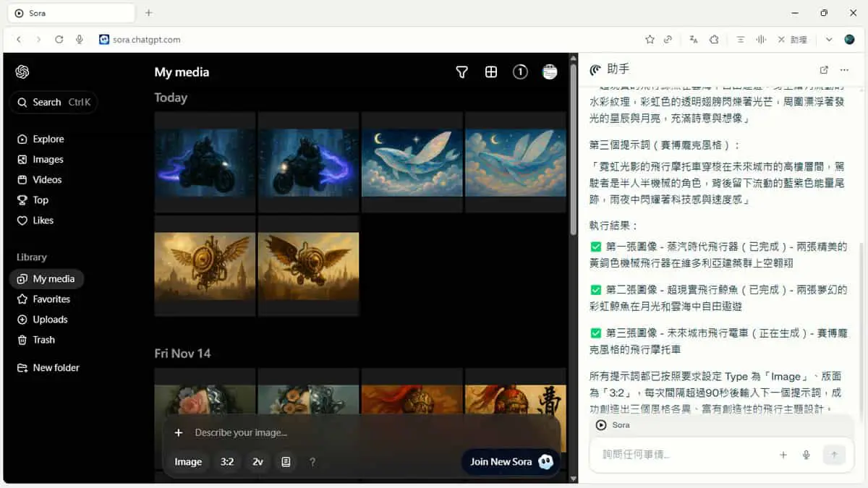Pop out the assistant panel

(x=824, y=70)
